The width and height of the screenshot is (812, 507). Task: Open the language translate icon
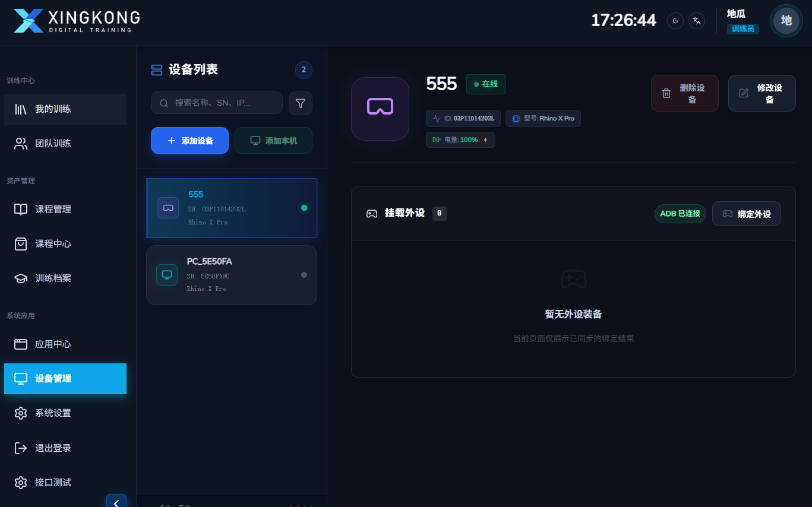click(x=697, y=21)
